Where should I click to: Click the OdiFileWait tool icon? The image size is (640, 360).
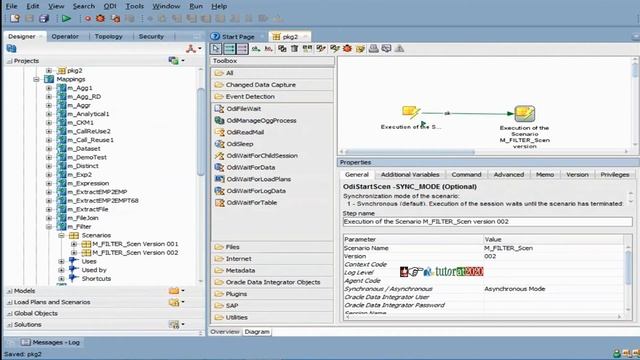click(219, 109)
